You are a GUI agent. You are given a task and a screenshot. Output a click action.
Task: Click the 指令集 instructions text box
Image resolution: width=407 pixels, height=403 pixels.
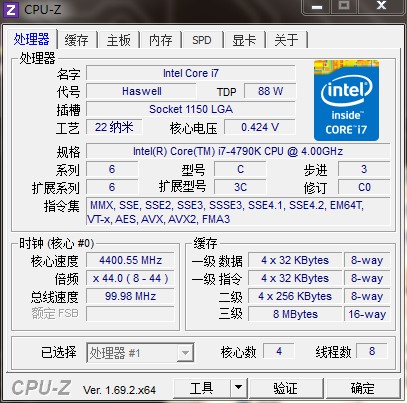pos(238,212)
